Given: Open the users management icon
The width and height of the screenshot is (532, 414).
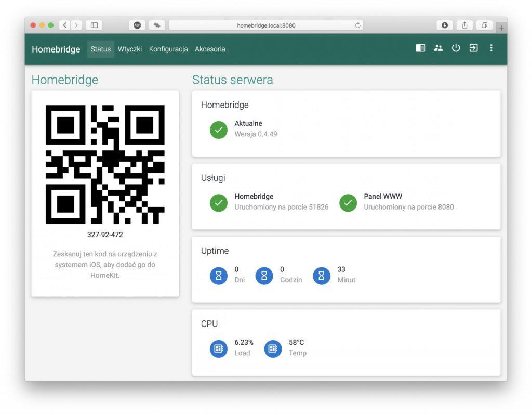Looking at the screenshot, I should (x=438, y=48).
